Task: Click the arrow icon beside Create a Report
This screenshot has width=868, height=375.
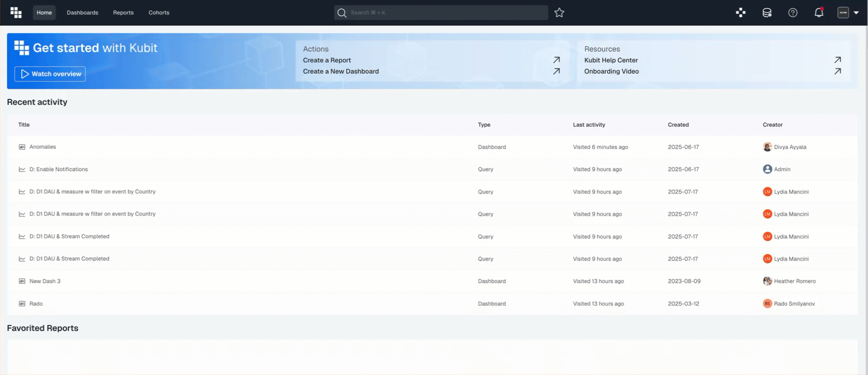Action: [557, 60]
